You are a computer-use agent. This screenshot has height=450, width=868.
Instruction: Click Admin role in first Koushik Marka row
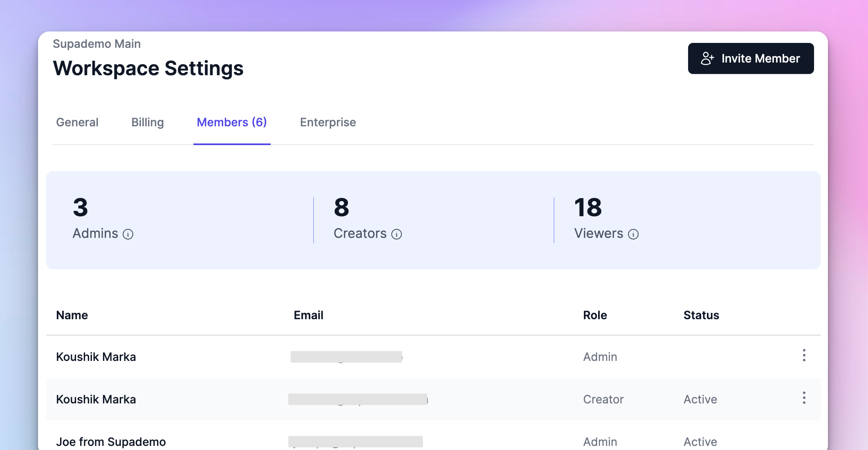tap(600, 357)
